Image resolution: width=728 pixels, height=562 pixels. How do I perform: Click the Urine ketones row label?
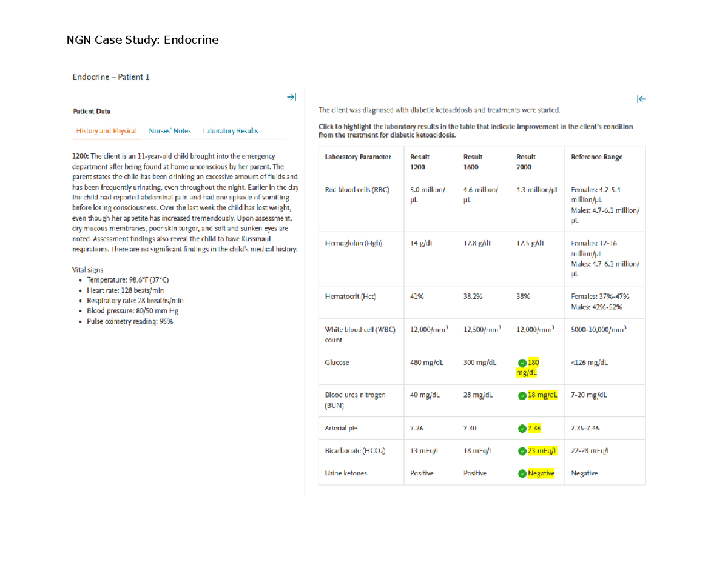[x=346, y=474]
